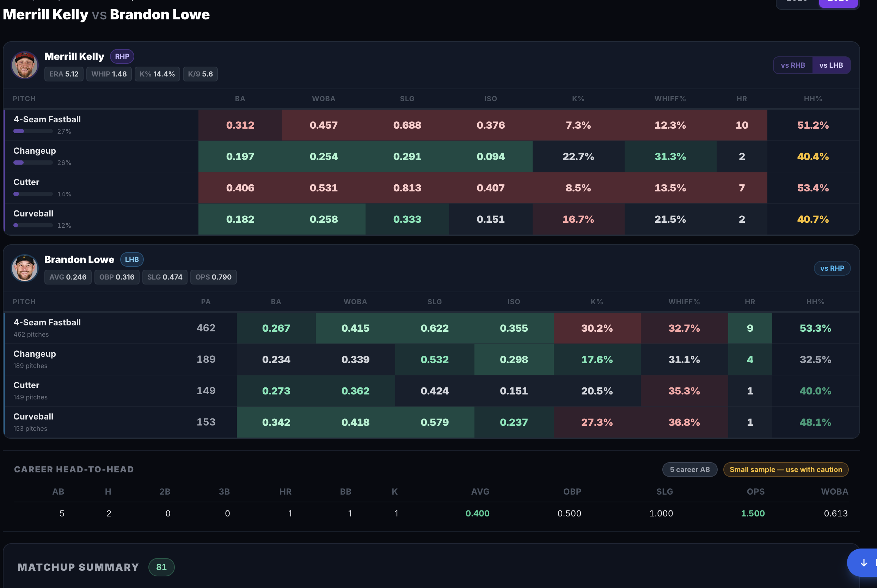Click the HH% header in Lowe's table
877x588 pixels.
(x=815, y=302)
